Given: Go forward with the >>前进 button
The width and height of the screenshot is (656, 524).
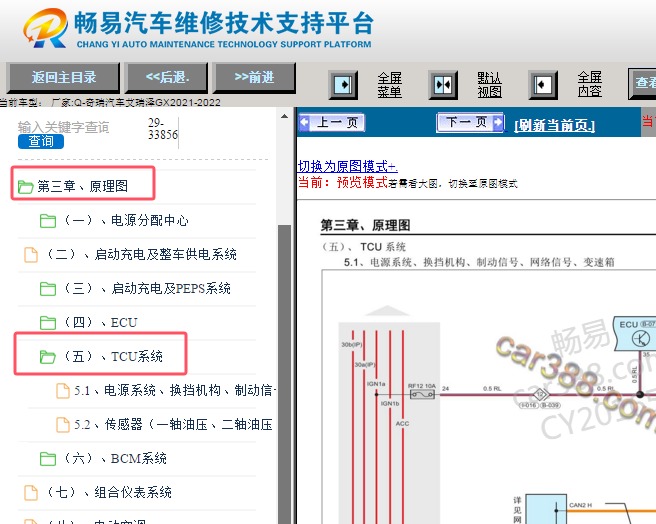Looking at the screenshot, I should (x=254, y=77).
